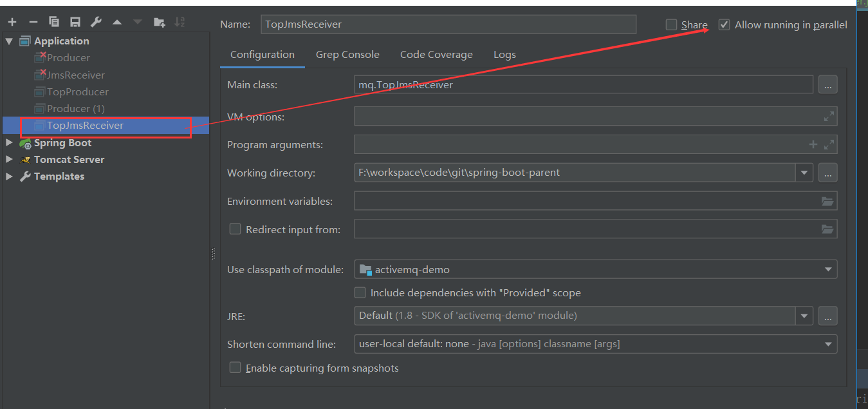The width and height of the screenshot is (868, 409).
Task: Click the Add New Configuration plus icon
Action: (12, 22)
